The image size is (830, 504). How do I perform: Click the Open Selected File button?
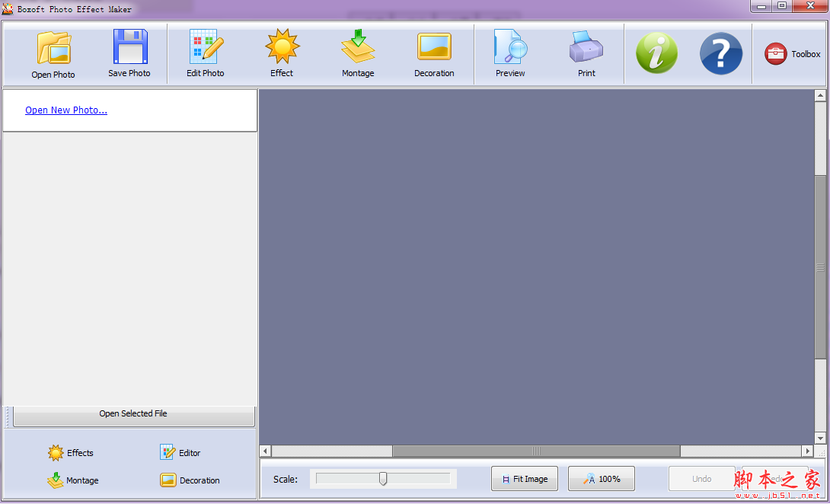[133, 415]
